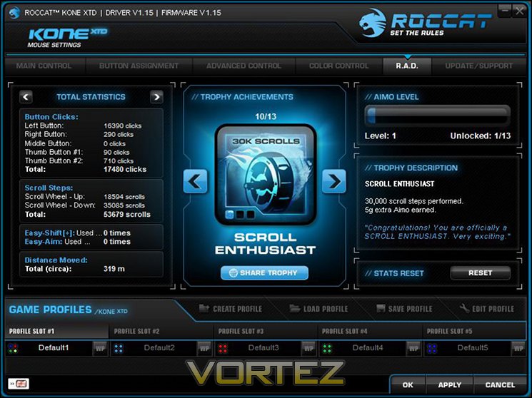Go to next statistics page arrow

click(156, 97)
